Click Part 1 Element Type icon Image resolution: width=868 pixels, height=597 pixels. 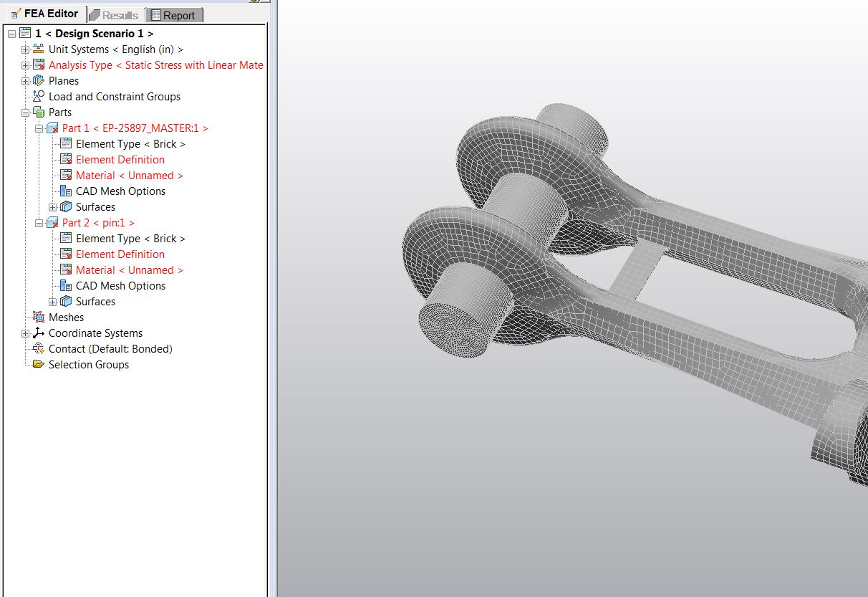click(x=66, y=143)
